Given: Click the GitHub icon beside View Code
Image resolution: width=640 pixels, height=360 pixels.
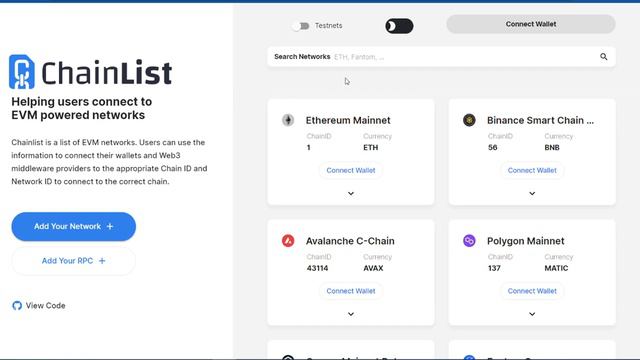Looking at the screenshot, I should (x=17, y=305).
